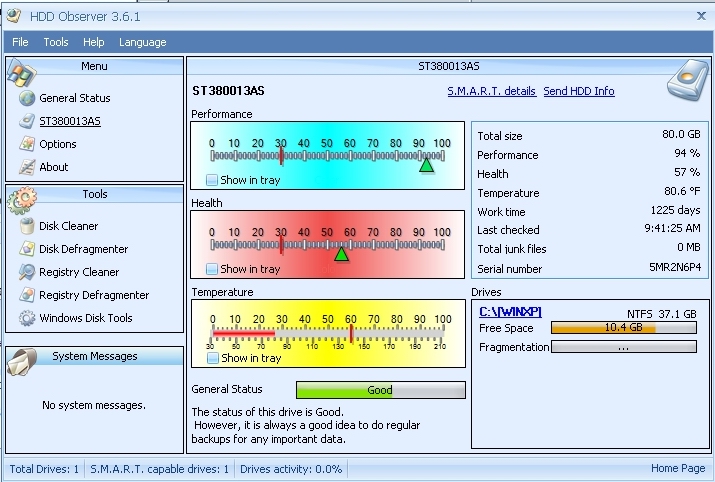Click the Fragmentation bar

click(x=624, y=347)
